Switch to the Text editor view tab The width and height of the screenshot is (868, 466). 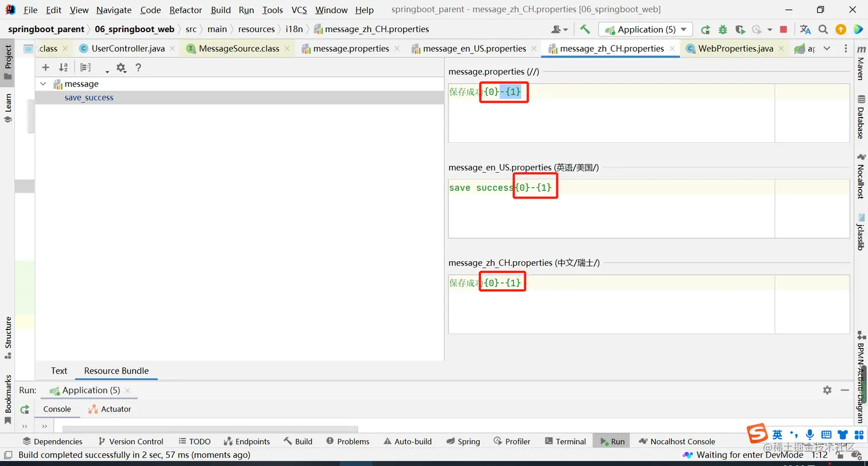coord(59,371)
